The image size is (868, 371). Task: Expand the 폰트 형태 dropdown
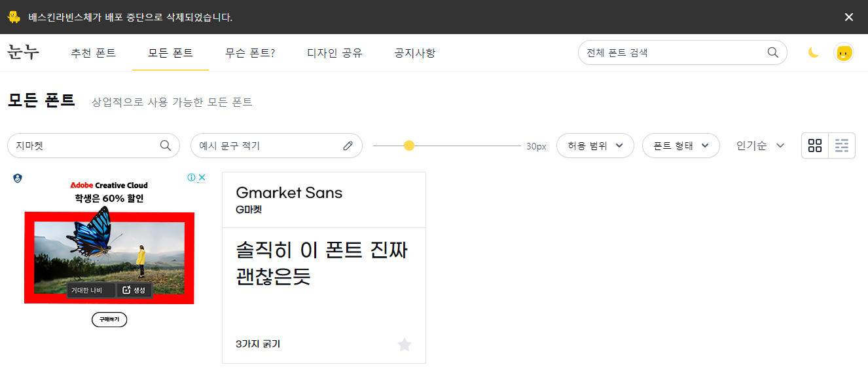click(x=681, y=146)
